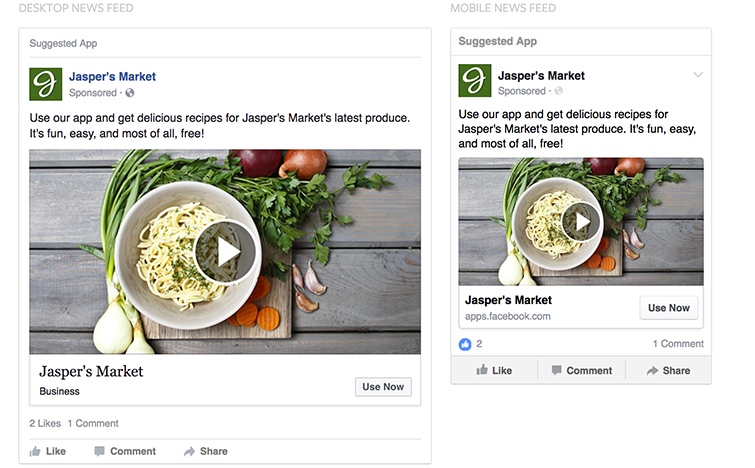
Task: View 2 Likes on desktop post
Action: coord(45,423)
